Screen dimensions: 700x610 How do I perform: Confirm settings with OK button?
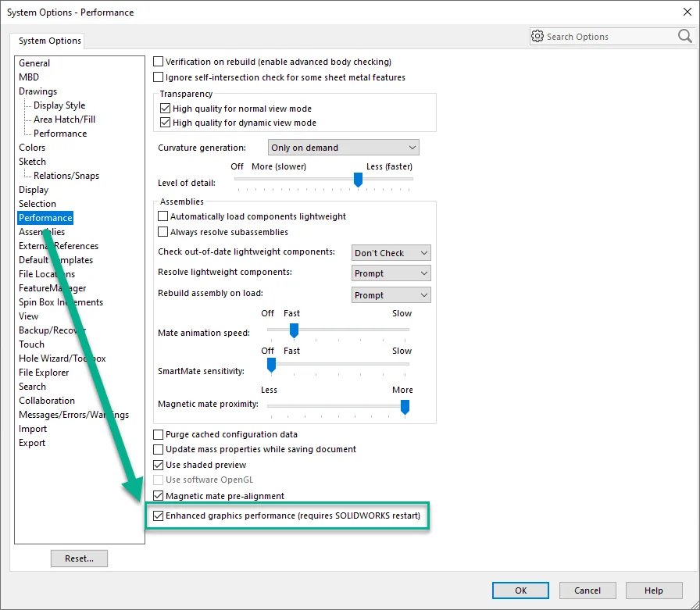point(520,590)
